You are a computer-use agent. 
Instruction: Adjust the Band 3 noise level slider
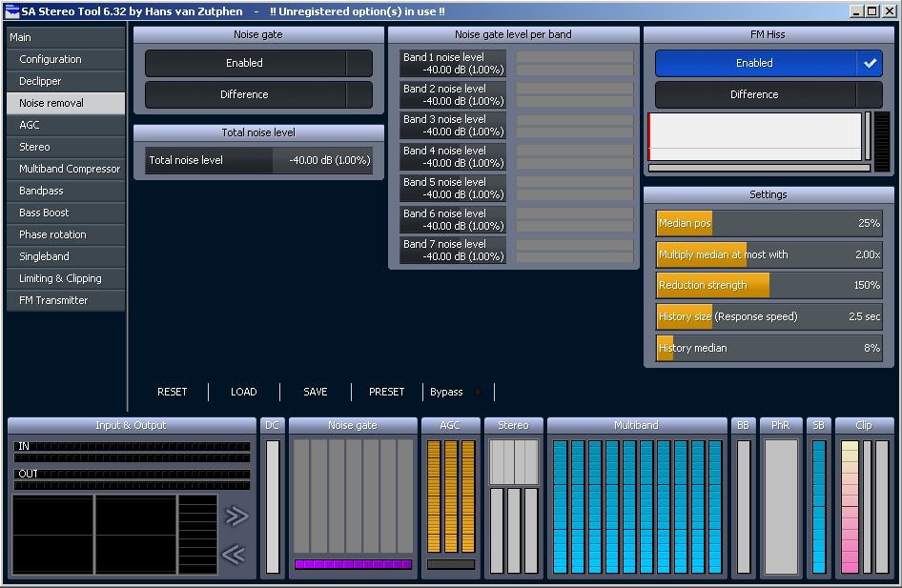[453, 125]
